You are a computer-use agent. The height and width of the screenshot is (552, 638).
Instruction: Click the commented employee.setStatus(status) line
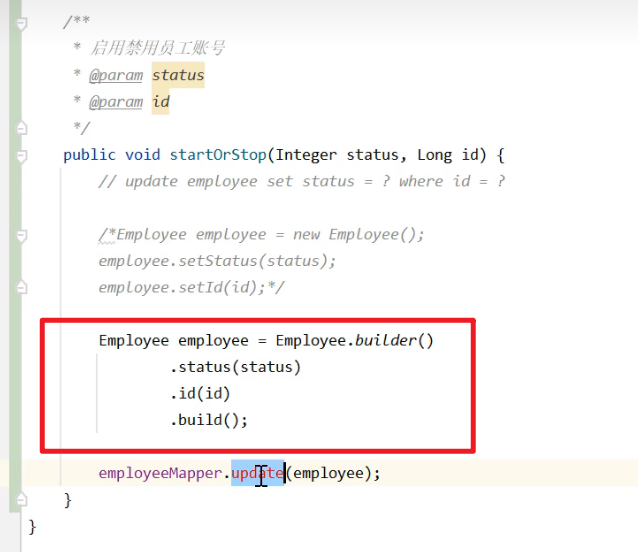click(x=217, y=260)
